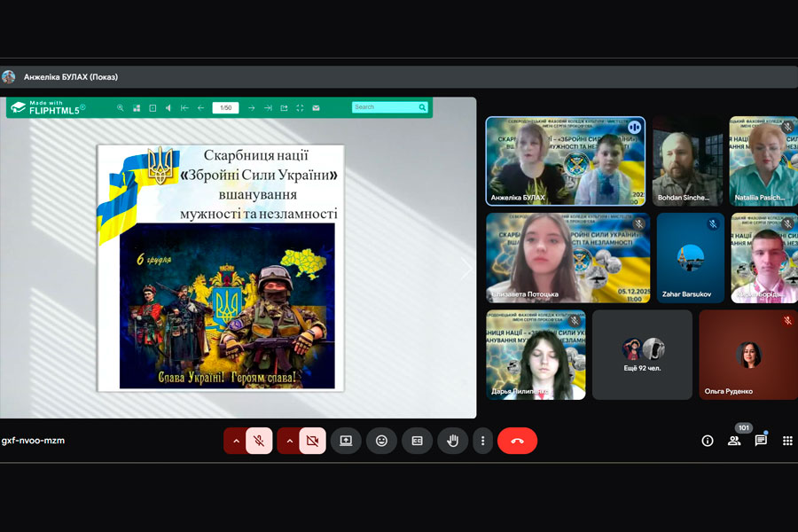Click the page number box showing 1/50
The width and height of the screenshot is (798, 532).
pos(225,108)
